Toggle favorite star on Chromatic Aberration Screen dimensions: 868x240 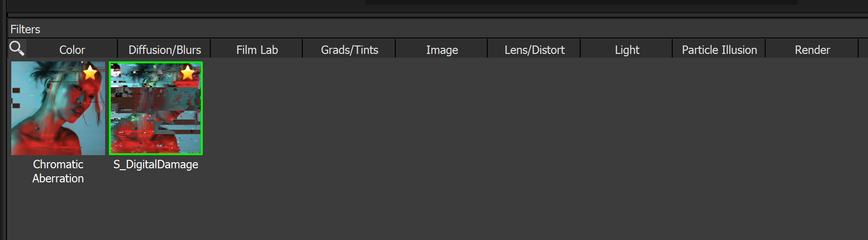(90, 73)
